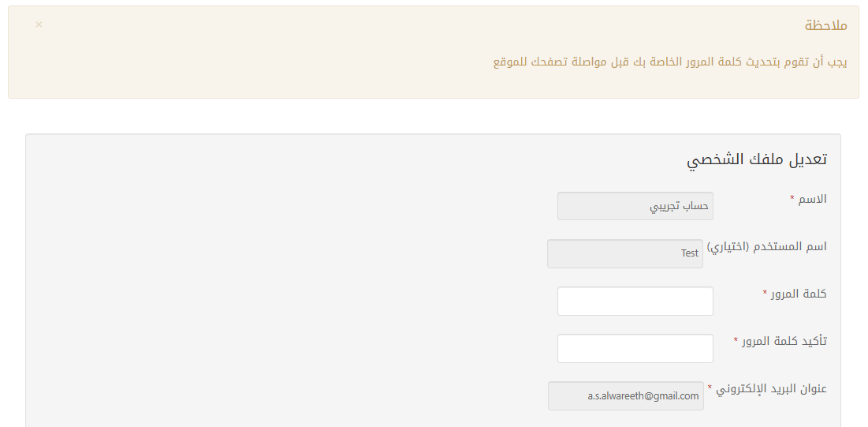
Task: Click the password update warning message text
Action: tap(670, 62)
